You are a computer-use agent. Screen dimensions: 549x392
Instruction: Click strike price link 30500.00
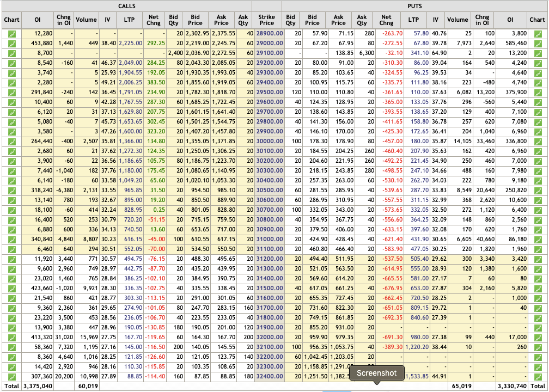tap(270, 191)
